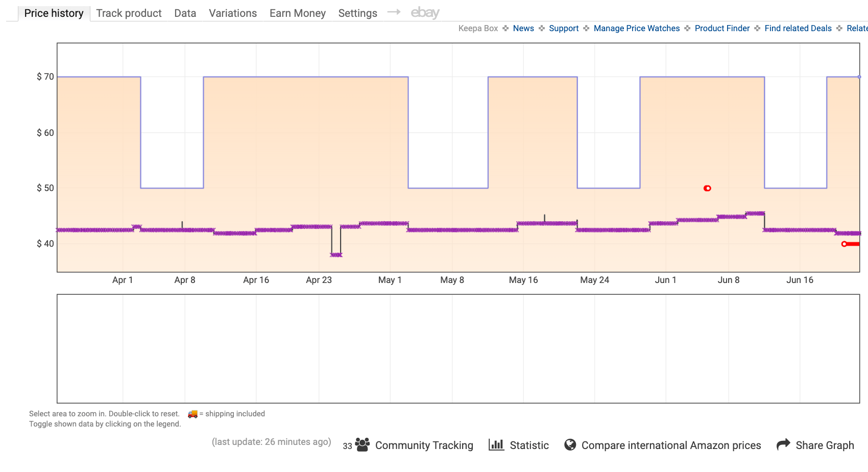Image resolution: width=868 pixels, height=472 pixels.
Task: Select the Variations tab
Action: click(x=233, y=13)
